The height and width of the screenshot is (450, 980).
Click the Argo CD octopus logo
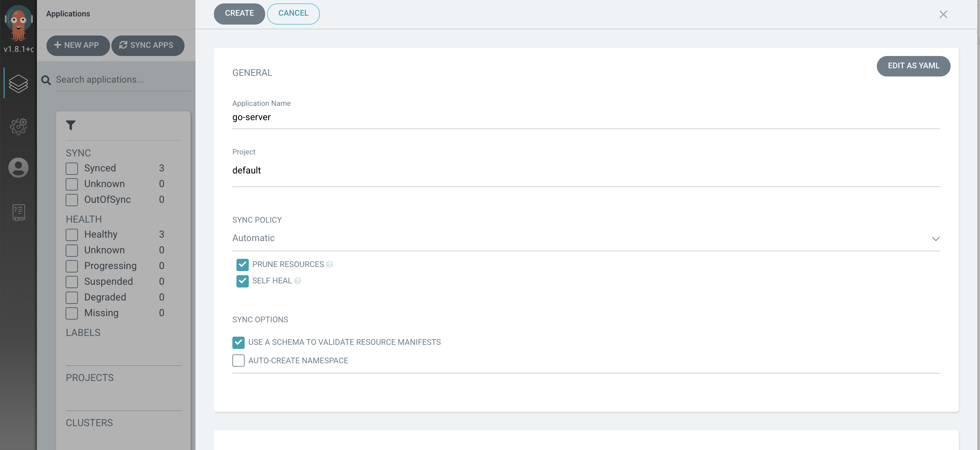[18, 23]
